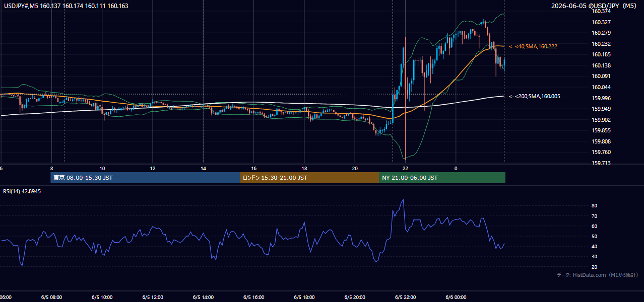Click the 2026-06-05 USD/JPY (M5) title
Screen dimensions: 644x302
(x=595, y=6)
